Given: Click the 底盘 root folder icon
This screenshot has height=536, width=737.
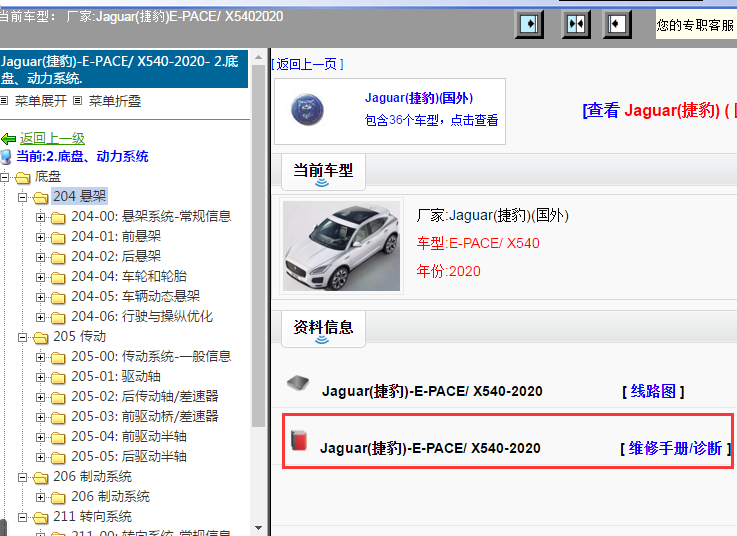Looking at the screenshot, I should pos(22,178).
